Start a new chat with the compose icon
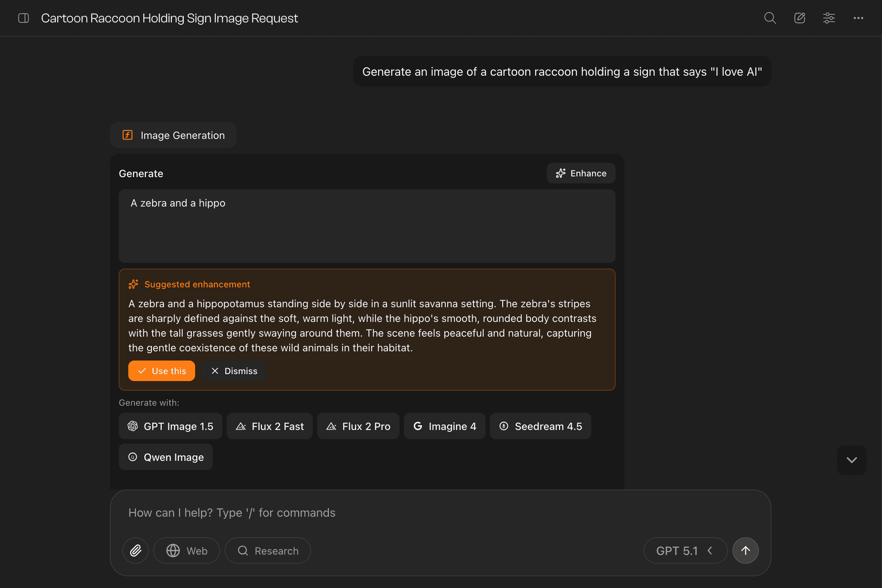Screen dimensions: 882x588 point(799,18)
